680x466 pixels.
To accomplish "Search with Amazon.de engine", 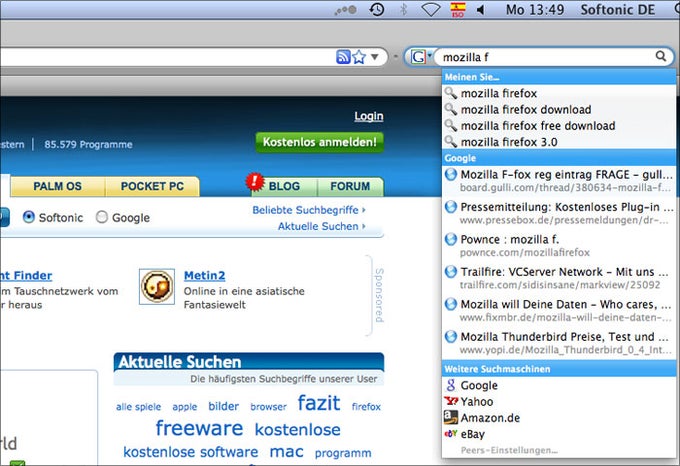I will (559, 418).
